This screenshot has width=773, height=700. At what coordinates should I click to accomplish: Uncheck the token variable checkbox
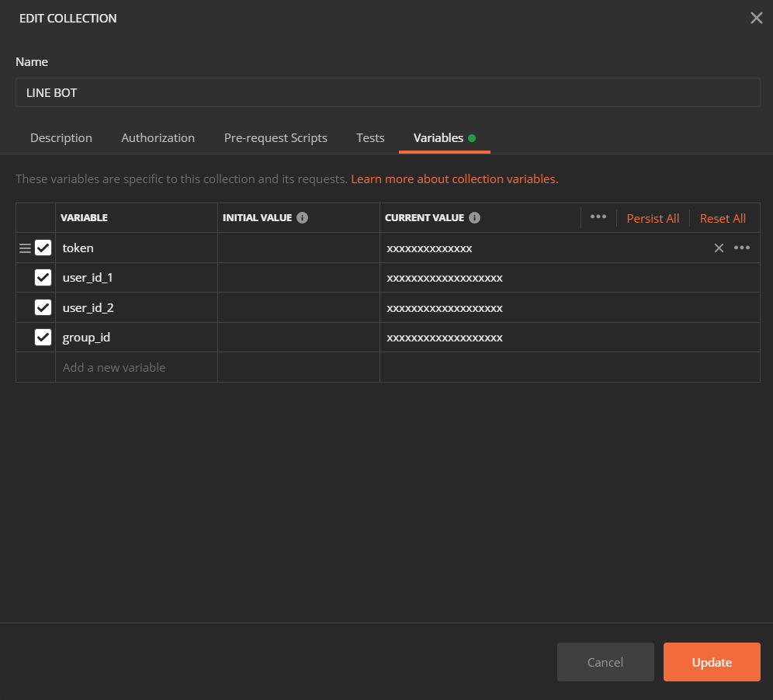[43, 248]
